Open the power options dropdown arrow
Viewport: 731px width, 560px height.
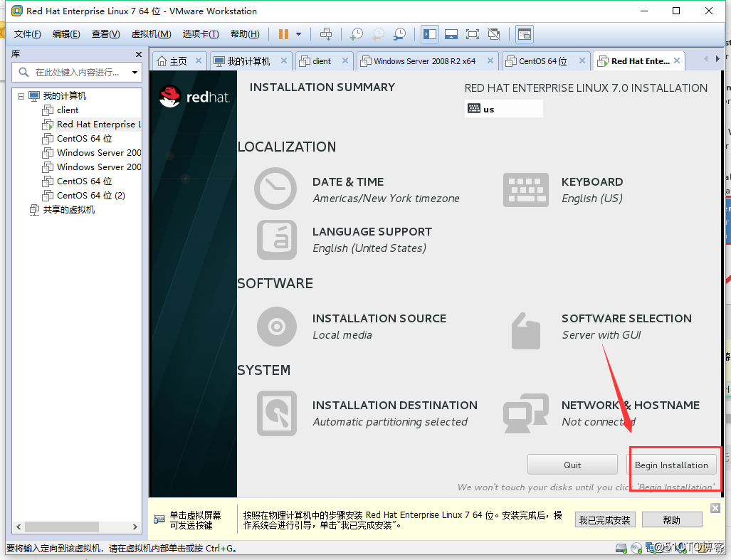tap(298, 34)
